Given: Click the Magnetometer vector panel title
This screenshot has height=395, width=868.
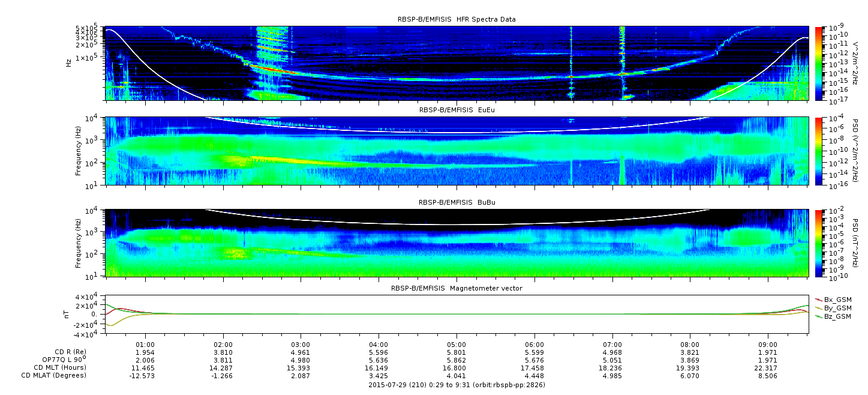Looking at the screenshot, I should coord(456,288).
